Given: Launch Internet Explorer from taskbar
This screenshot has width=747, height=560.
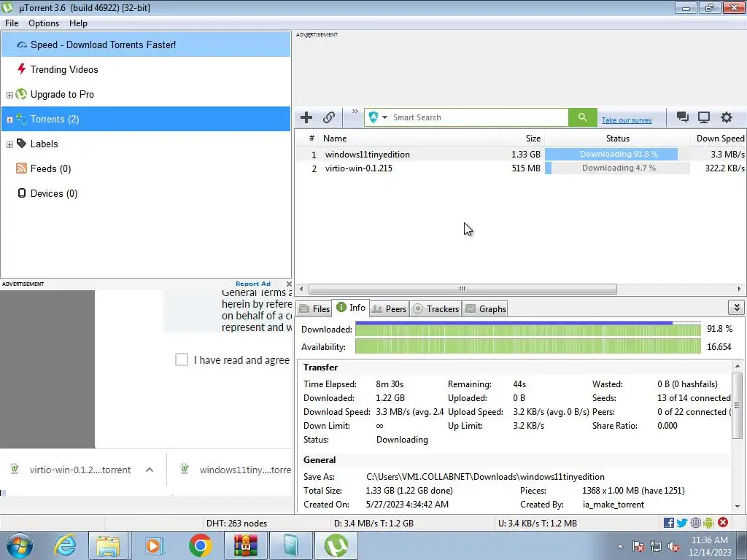Looking at the screenshot, I should tap(65, 545).
